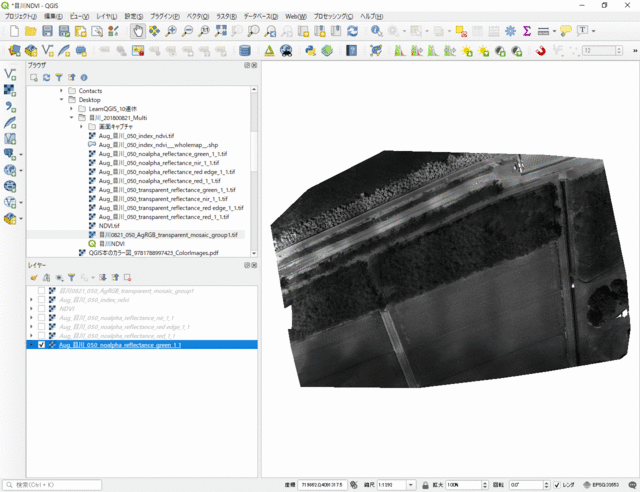Click the Browser panel info icon
Image resolution: width=640 pixels, height=492 pixels.
84,78
